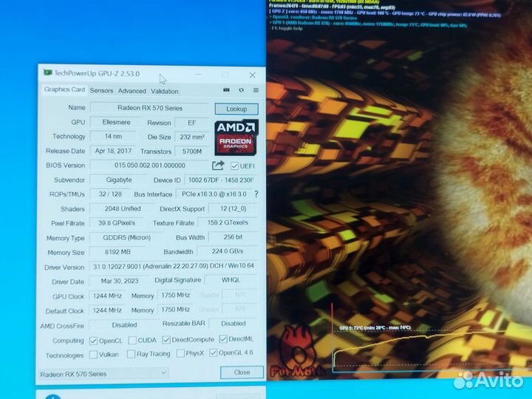This screenshot has height=399, width=532.
Task: Click the Pixel Fillrate 39.8 GPixel/s value
Action: point(117,223)
